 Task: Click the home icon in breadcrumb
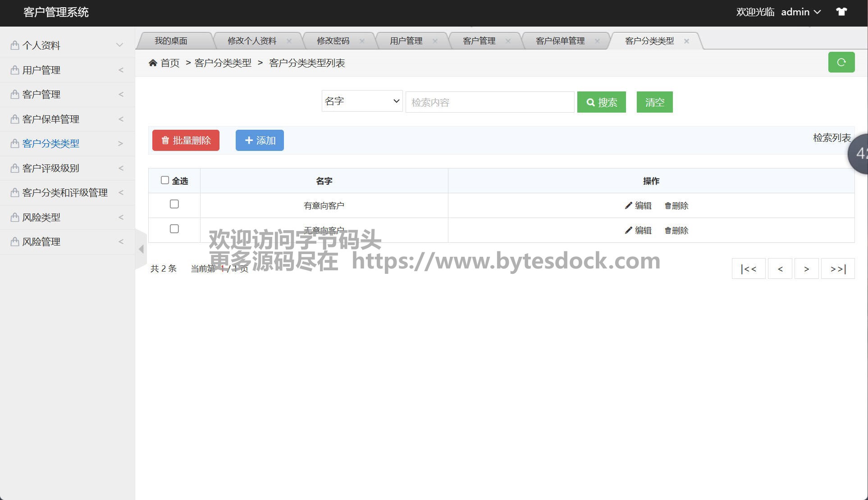coord(153,63)
